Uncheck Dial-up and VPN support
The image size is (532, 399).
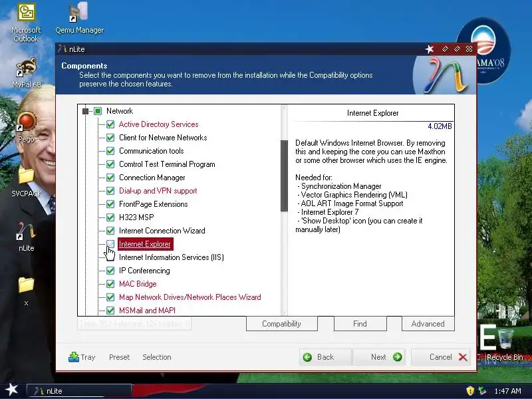pos(110,191)
